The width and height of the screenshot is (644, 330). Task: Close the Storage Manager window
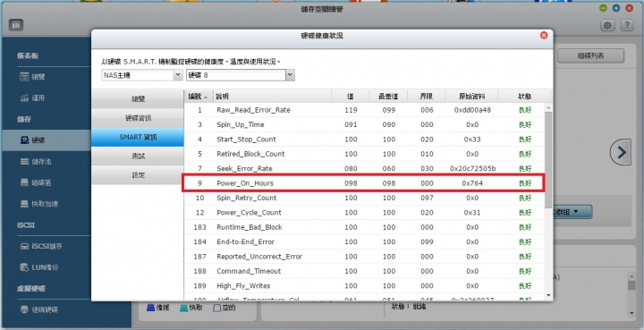(x=629, y=8)
